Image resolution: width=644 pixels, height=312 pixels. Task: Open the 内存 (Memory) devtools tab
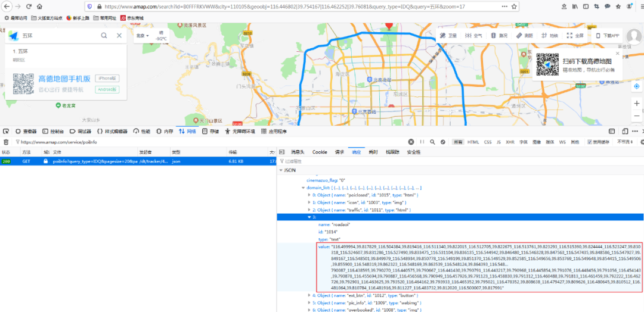165,132
